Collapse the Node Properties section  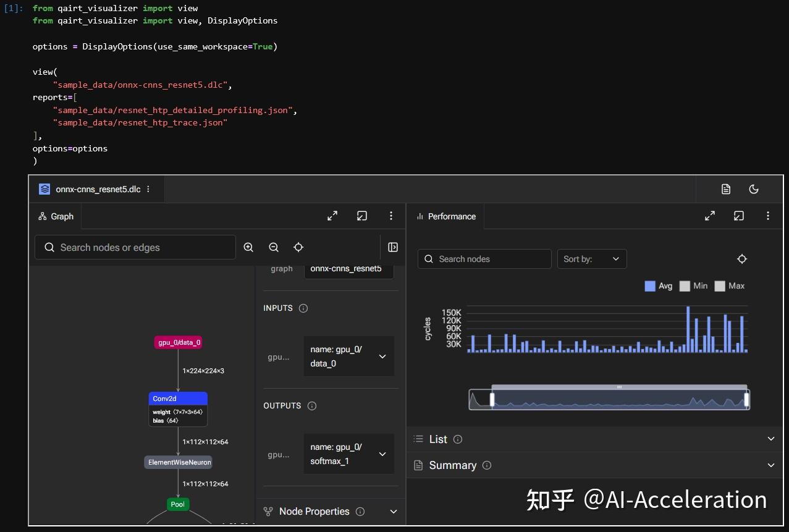point(394,512)
